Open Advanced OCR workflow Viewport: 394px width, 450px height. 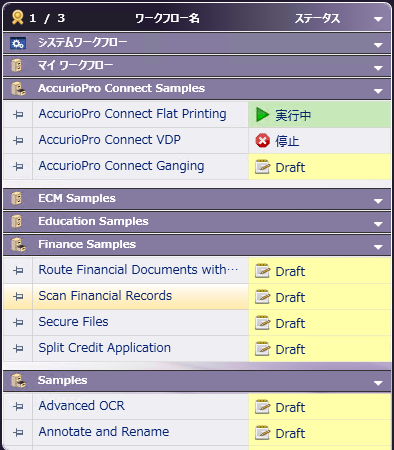[x=82, y=406]
